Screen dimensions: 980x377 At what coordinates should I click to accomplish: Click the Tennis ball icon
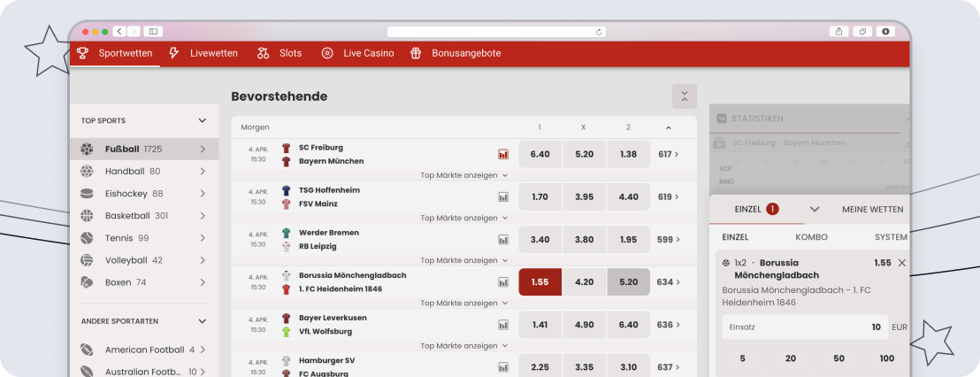pyautogui.click(x=87, y=238)
